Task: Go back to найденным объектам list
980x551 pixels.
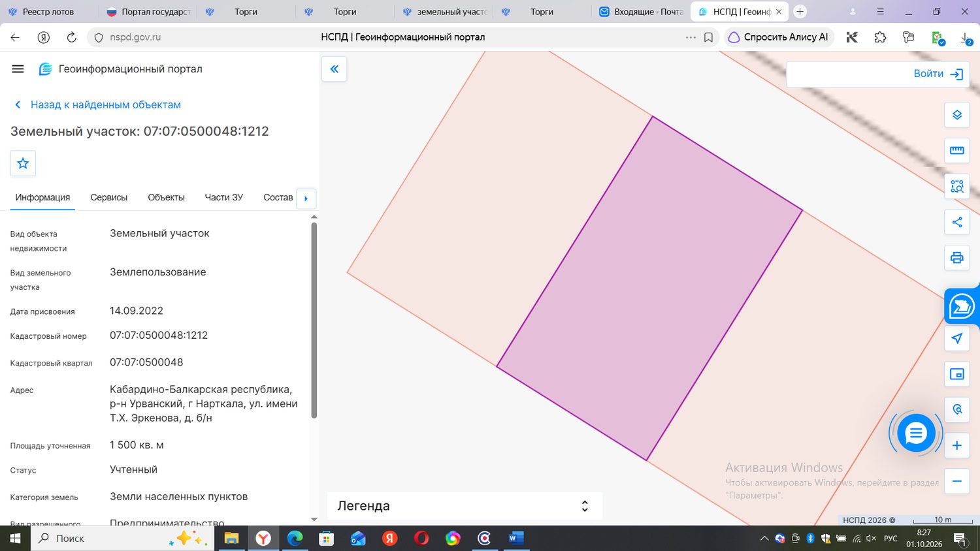Action: pyautogui.click(x=97, y=104)
